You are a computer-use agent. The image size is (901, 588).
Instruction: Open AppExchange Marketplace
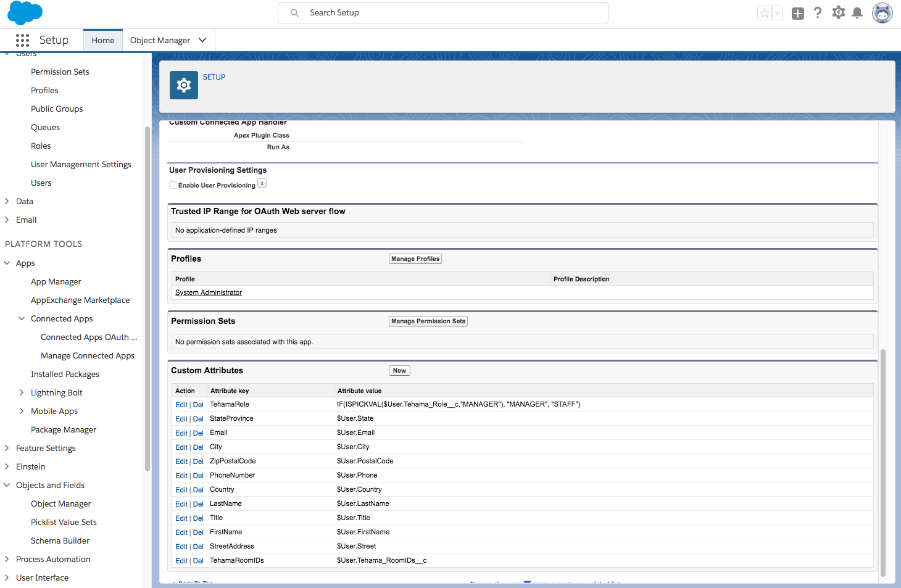coord(80,300)
